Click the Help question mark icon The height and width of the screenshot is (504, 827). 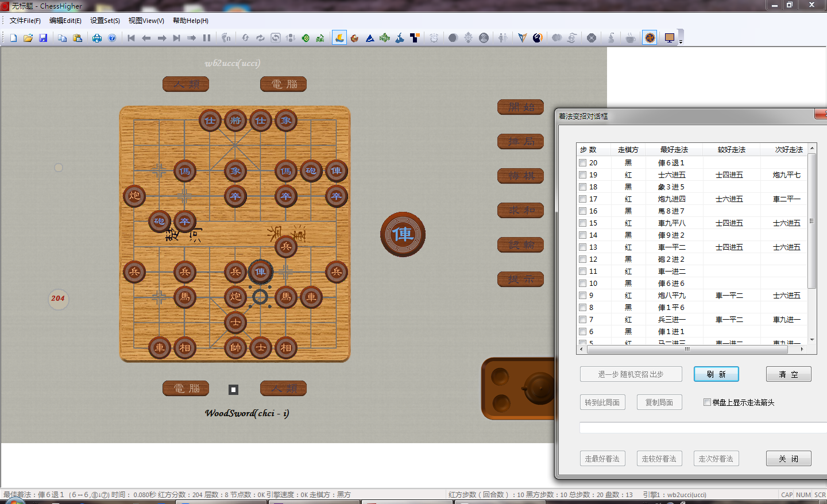[112, 38]
